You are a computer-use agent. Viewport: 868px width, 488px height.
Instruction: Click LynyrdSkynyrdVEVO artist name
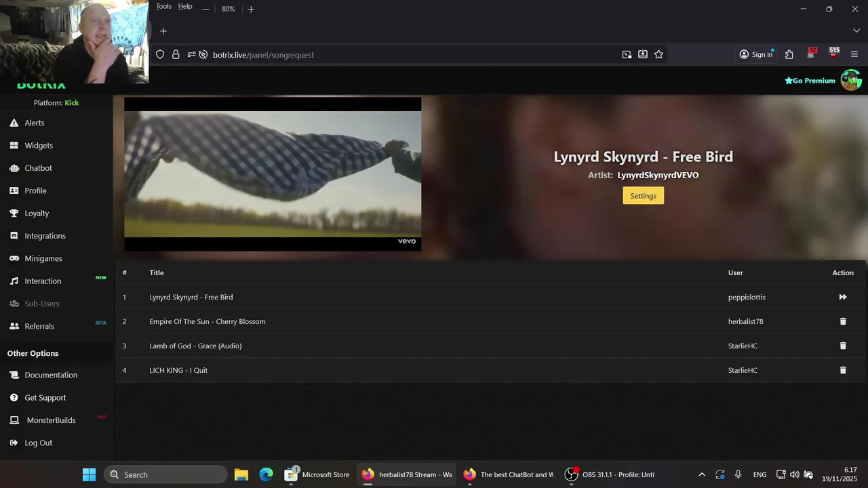(658, 175)
